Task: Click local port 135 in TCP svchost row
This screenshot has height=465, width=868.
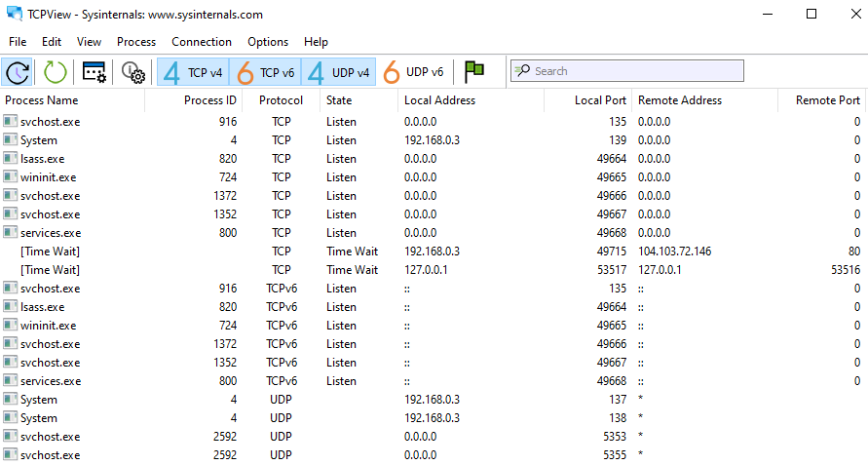Action: [x=618, y=122]
